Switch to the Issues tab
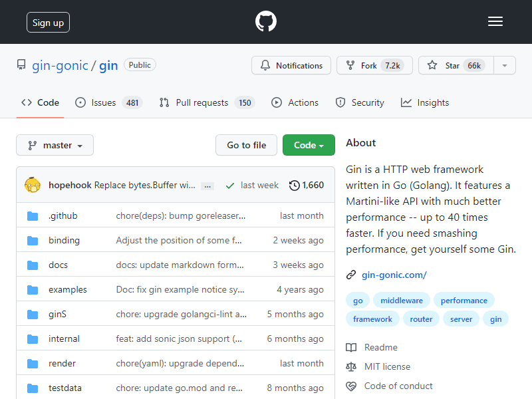This screenshot has width=532, height=399. [109, 102]
